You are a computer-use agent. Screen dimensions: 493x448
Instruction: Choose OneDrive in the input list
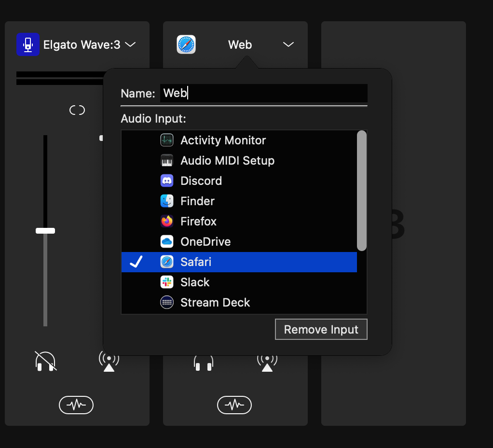tap(239, 241)
